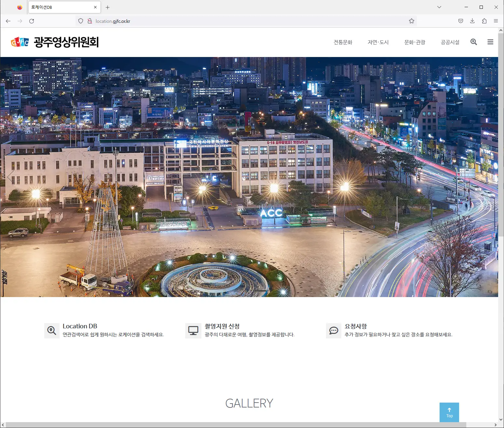Open the Firefox application menu
Viewport: 504px width, 428px height.
click(x=496, y=21)
